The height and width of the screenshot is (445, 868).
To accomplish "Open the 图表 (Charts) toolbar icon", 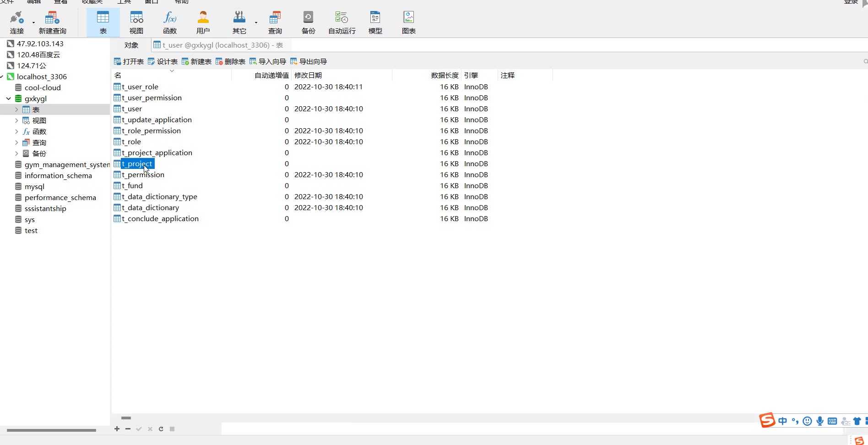I will point(408,22).
